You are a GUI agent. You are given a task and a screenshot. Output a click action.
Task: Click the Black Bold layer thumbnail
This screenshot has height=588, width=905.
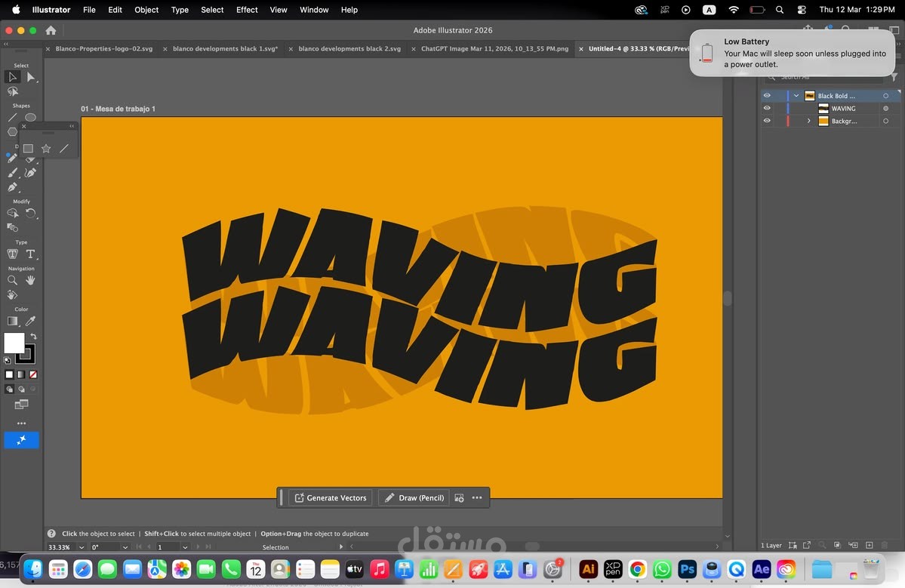[x=810, y=96]
